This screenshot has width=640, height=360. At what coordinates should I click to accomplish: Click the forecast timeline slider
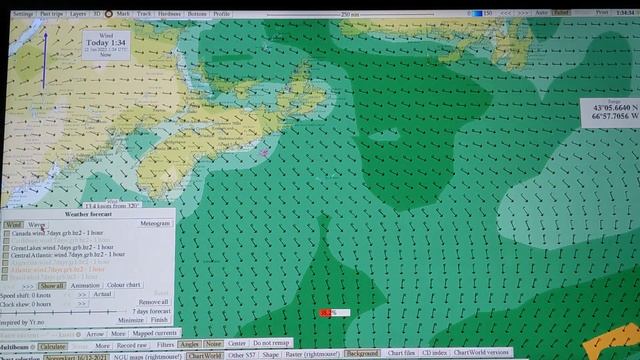point(60,313)
